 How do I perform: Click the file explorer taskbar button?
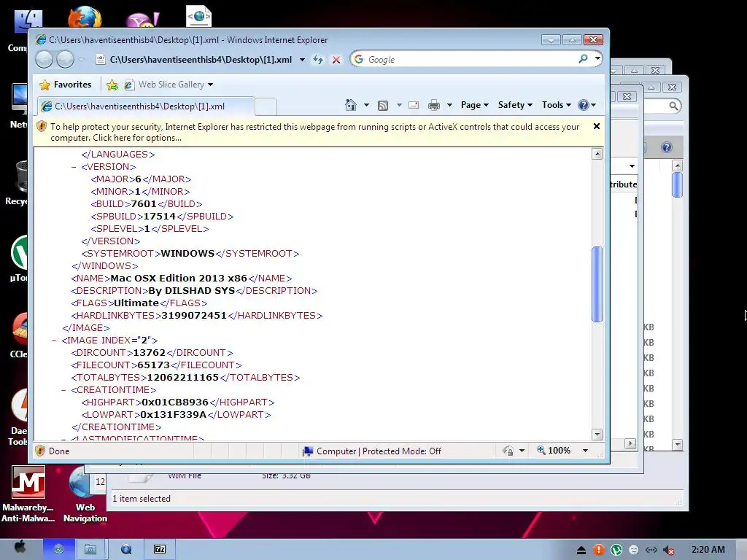(x=90, y=549)
